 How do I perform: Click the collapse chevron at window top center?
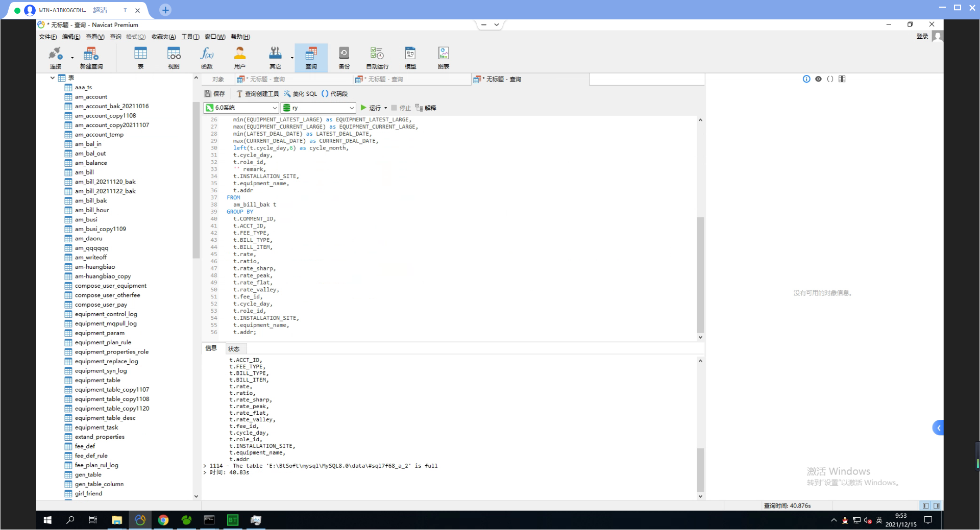pos(496,24)
